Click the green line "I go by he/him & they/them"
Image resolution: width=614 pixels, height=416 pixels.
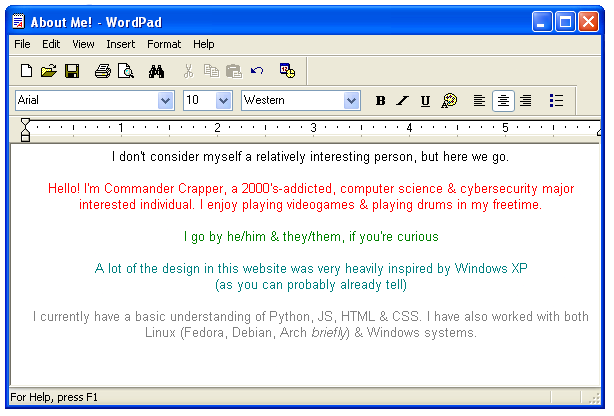point(311,237)
